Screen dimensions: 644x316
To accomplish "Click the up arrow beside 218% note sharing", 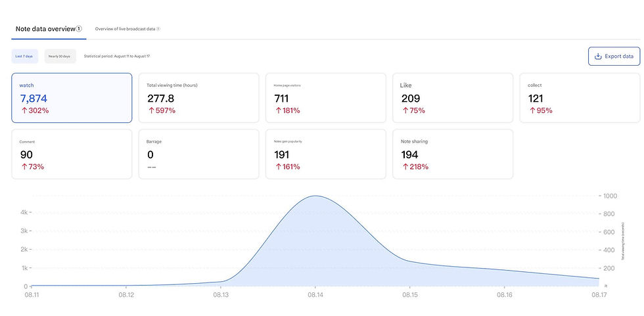I will pyautogui.click(x=405, y=167).
